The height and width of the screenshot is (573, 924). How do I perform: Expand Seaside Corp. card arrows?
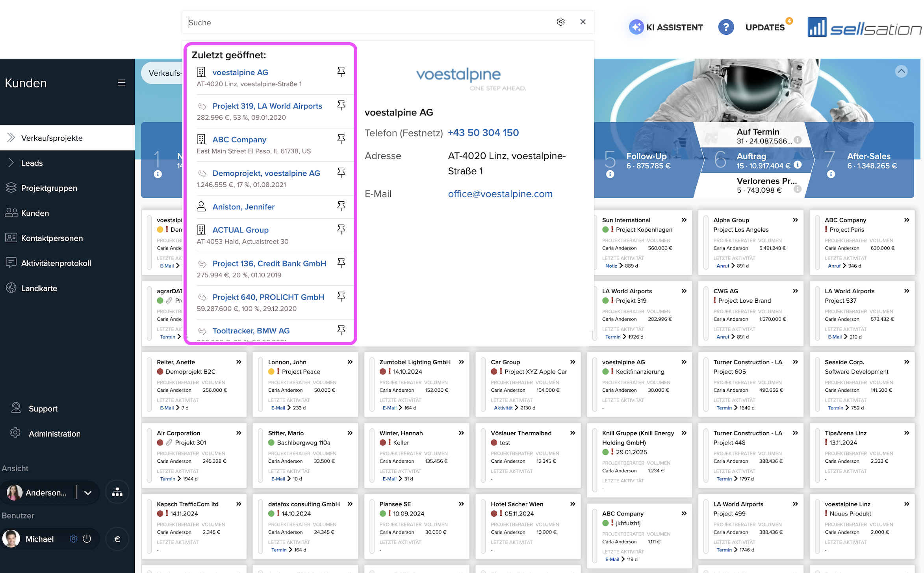(907, 362)
